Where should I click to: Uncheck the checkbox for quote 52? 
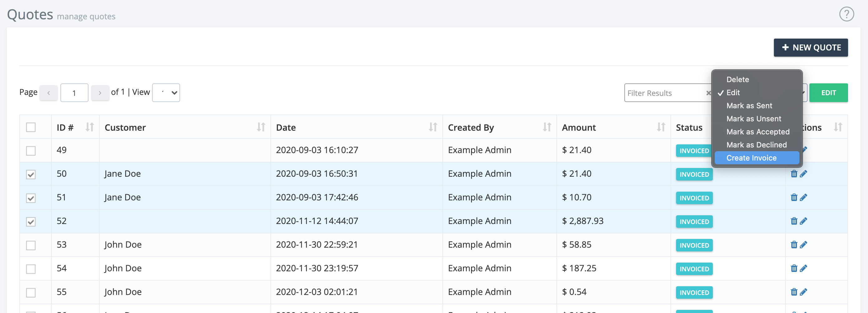click(31, 222)
